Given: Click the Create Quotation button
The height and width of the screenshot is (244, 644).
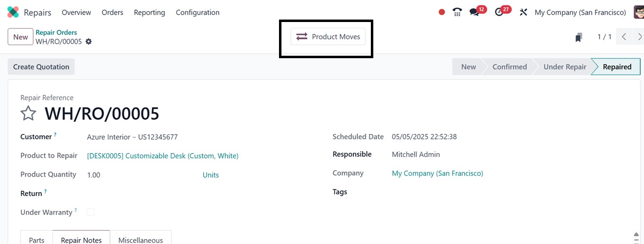Looking at the screenshot, I should click(41, 67).
